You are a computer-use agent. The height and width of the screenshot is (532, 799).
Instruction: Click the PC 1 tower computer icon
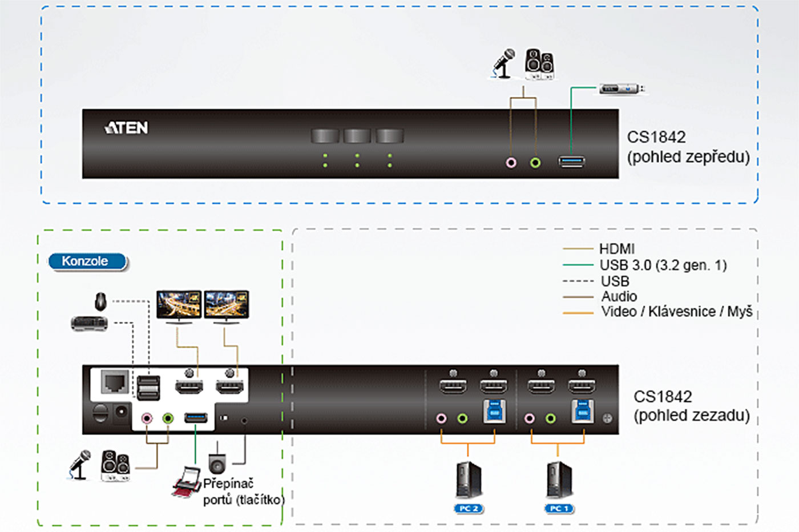click(559, 479)
